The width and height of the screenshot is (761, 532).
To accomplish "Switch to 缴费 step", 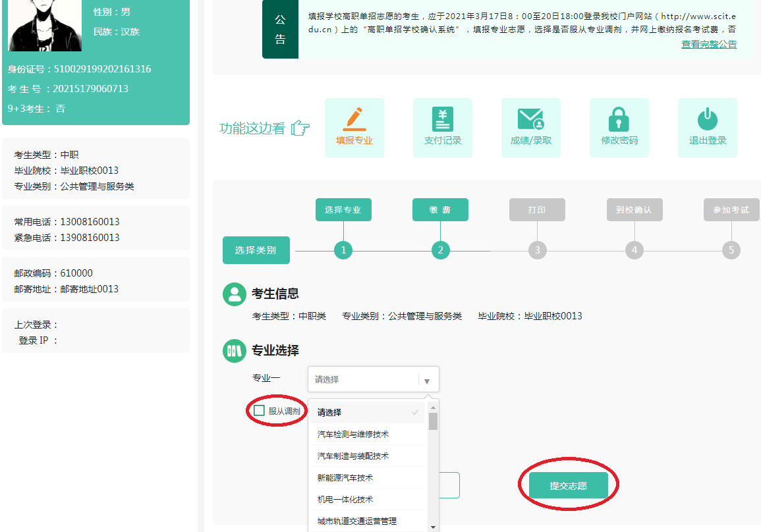I will pyautogui.click(x=440, y=210).
